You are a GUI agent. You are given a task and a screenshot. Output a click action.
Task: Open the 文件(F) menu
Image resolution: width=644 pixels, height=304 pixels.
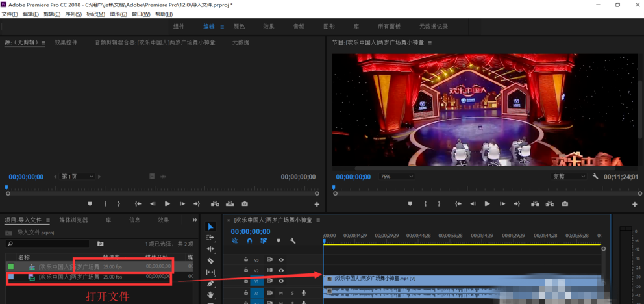(x=10, y=14)
